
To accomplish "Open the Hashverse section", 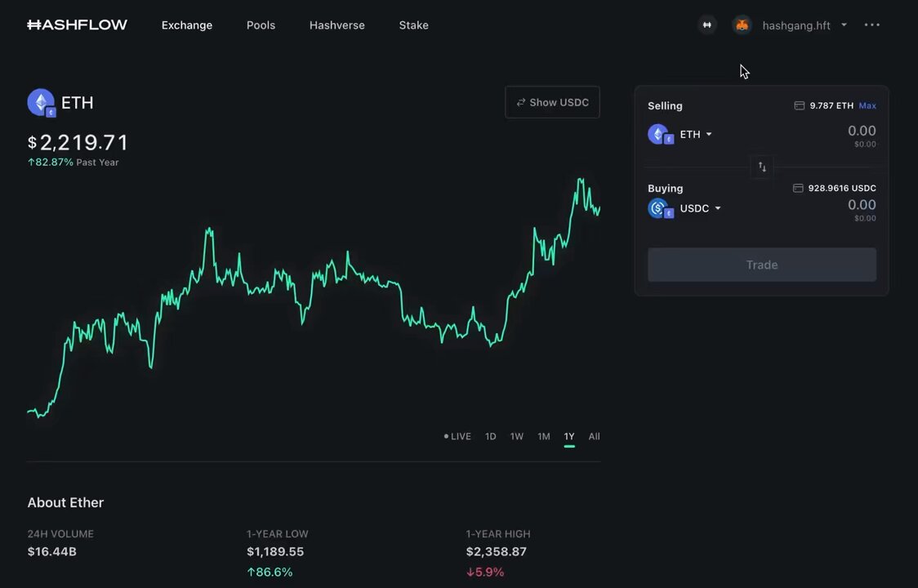I will point(336,25).
